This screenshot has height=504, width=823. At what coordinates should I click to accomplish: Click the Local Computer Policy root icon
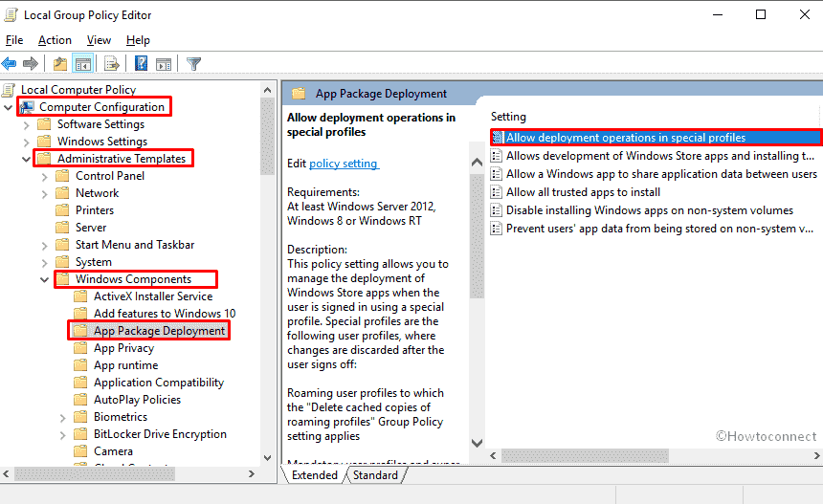tap(9, 90)
